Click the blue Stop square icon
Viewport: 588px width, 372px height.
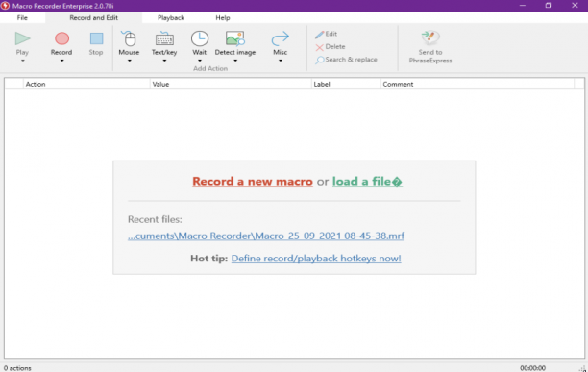point(96,38)
